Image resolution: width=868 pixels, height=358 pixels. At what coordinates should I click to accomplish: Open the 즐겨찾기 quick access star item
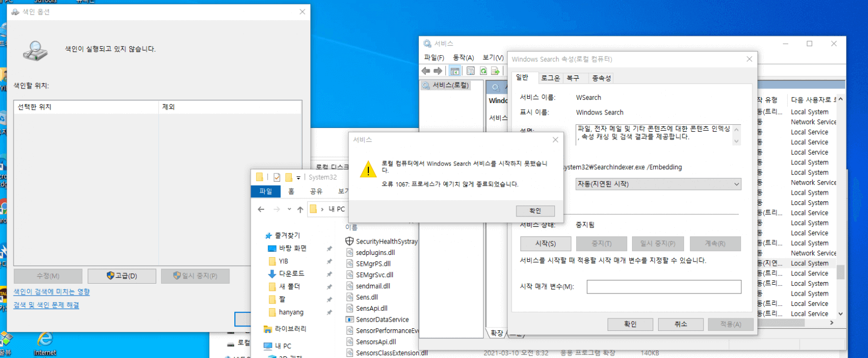(282, 235)
